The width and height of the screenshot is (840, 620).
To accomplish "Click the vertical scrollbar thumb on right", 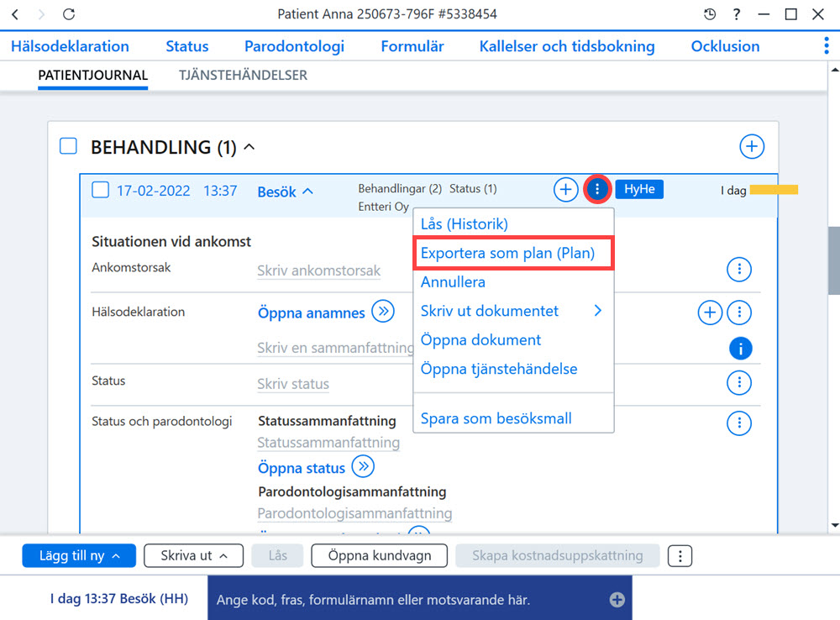I will point(834,261).
